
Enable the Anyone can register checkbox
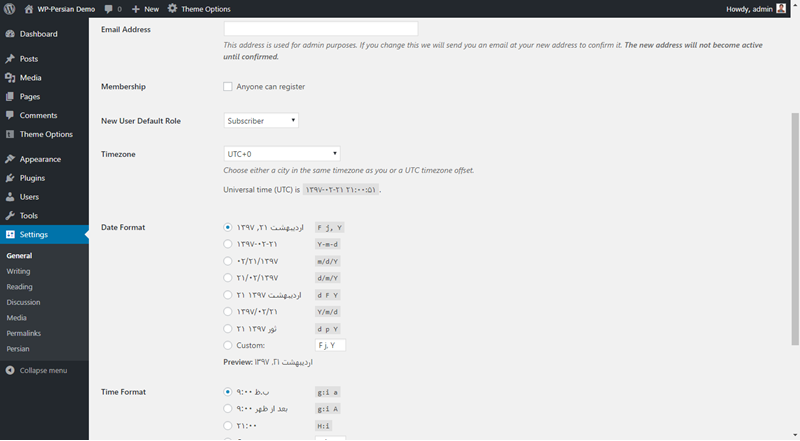click(x=228, y=87)
